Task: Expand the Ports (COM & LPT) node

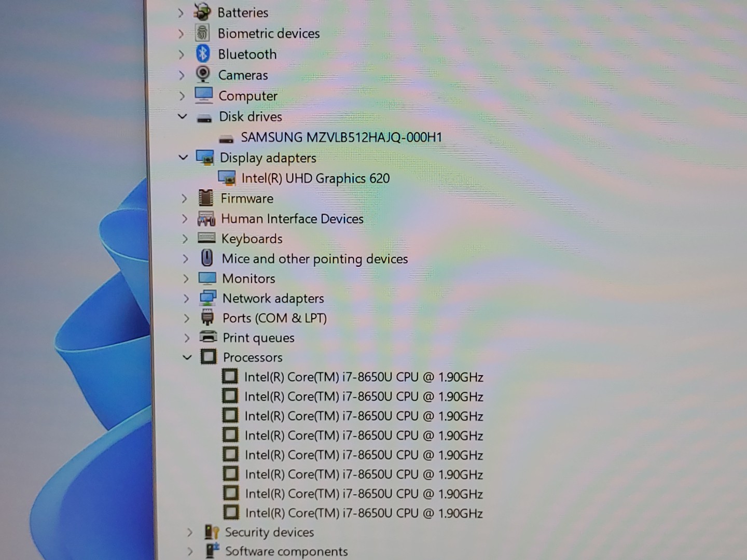Action: tap(187, 318)
